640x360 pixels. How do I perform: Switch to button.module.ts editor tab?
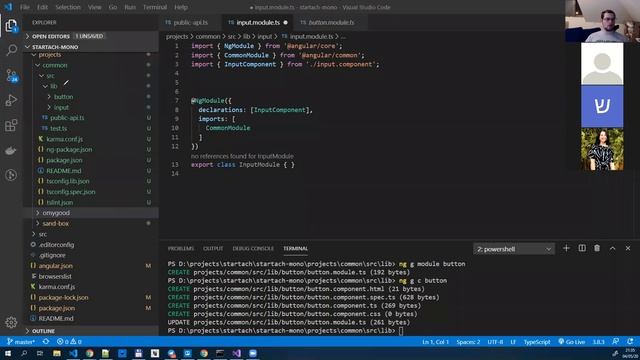(x=331, y=22)
